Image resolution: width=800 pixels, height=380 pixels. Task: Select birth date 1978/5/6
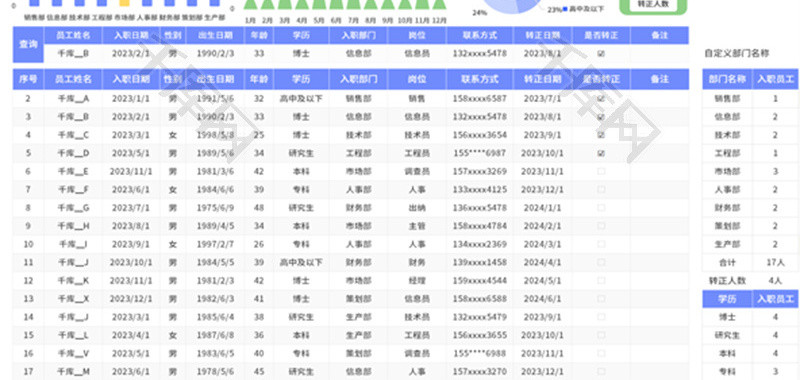(215, 372)
